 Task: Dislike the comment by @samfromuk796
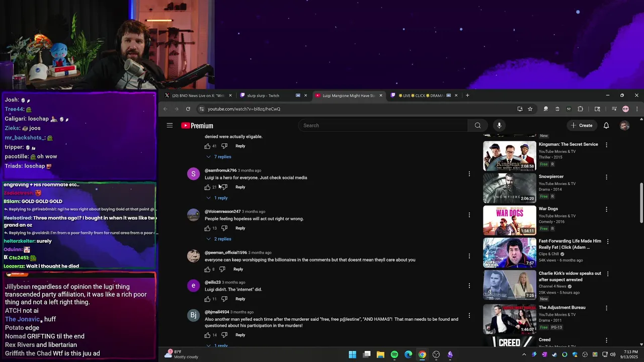coord(224,187)
